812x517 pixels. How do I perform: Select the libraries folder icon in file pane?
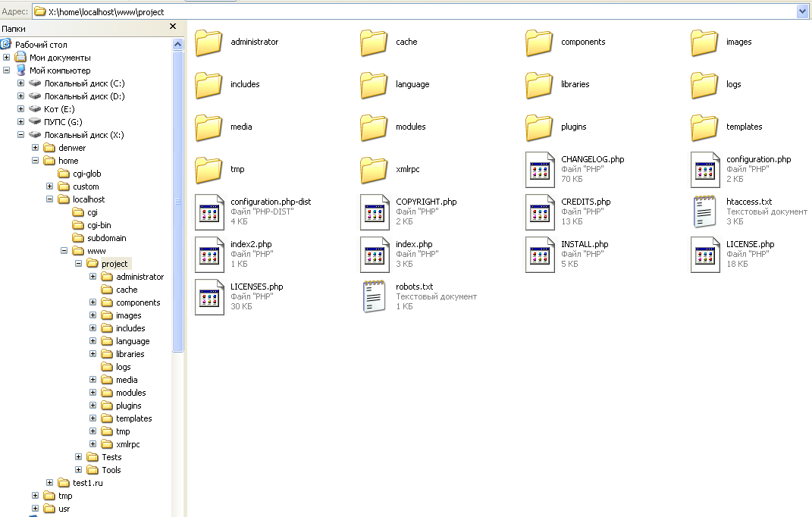(x=539, y=84)
